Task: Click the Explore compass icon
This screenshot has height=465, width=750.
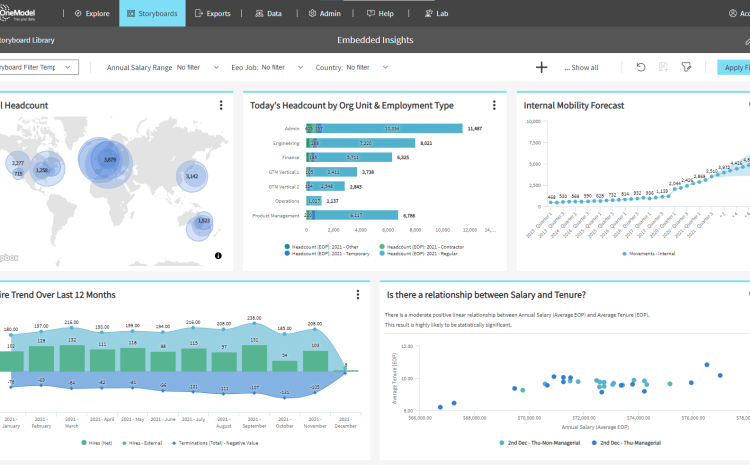Action: [x=78, y=13]
